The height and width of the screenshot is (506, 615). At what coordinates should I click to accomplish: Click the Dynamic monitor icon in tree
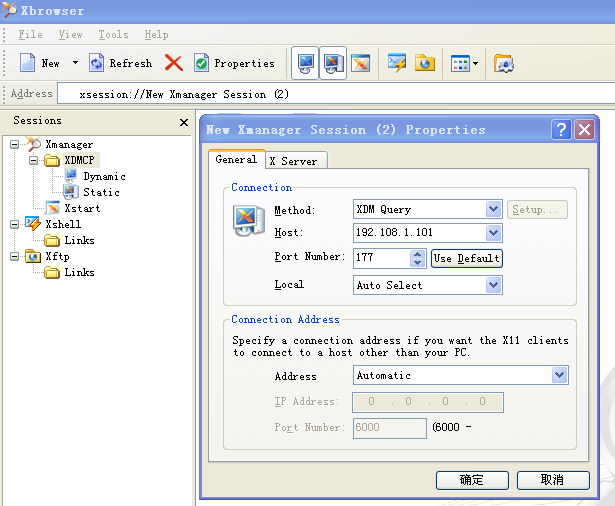pyautogui.click(x=71, y=176)
